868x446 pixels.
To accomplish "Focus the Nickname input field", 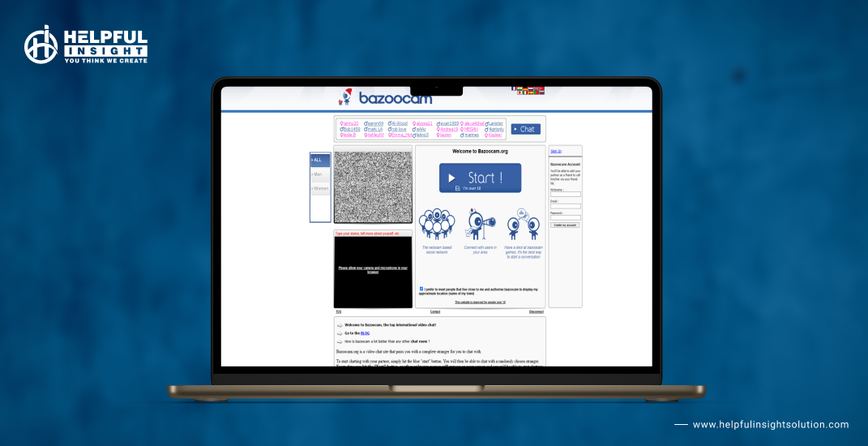I will tap(566, 195).
